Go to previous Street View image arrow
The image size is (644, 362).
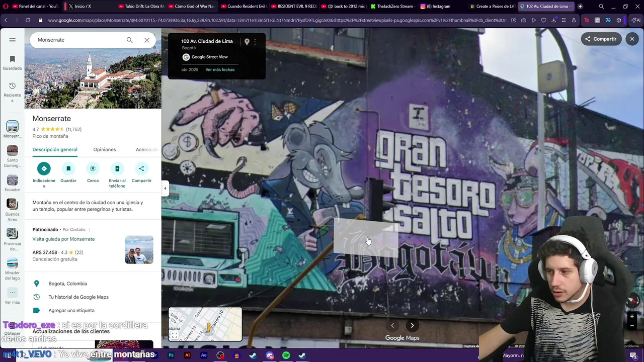392,325
